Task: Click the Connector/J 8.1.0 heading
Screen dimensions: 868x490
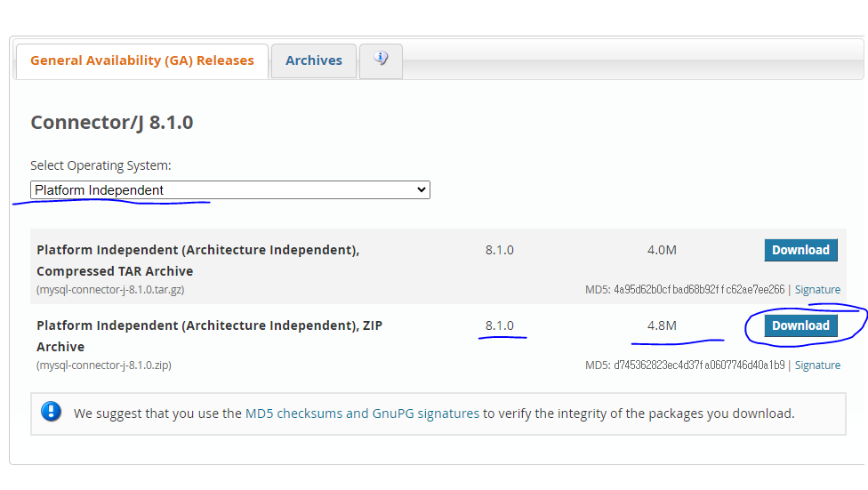Action: (x=112, y=123)
